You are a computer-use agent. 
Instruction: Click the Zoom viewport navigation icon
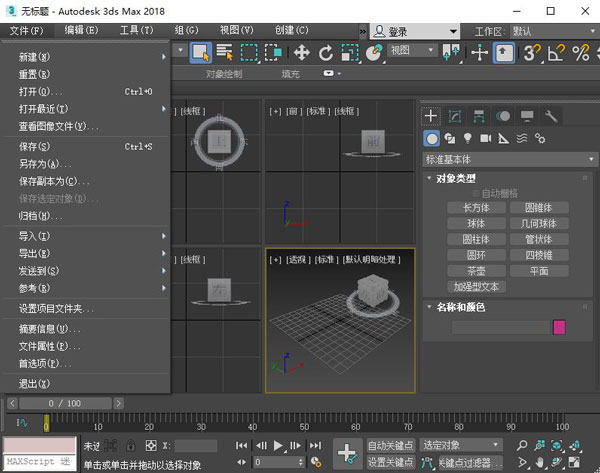pos(522,445)
